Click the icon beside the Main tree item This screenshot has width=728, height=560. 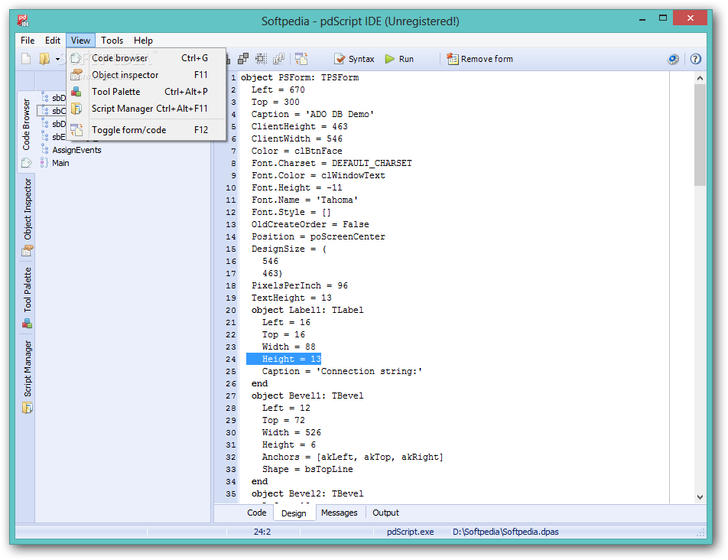pyautogui.click(x=44, y=162)
